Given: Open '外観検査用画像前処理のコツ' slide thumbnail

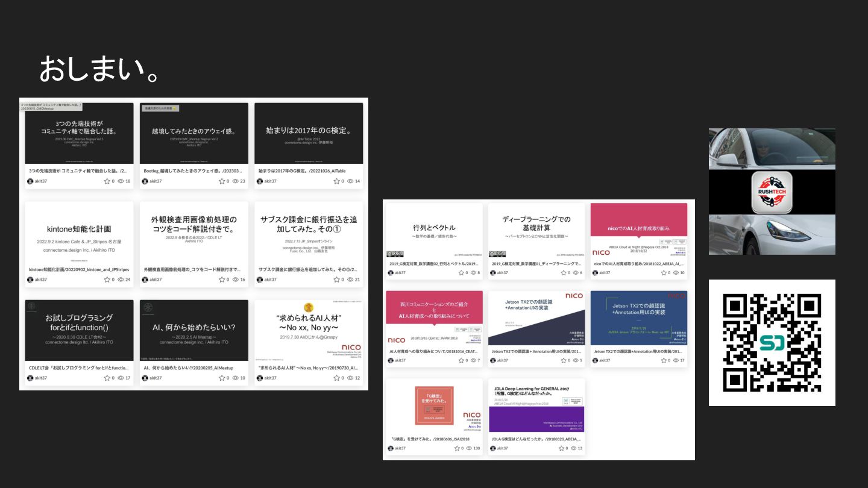Looking at the screenshot, I should click(x=194, y=232).
